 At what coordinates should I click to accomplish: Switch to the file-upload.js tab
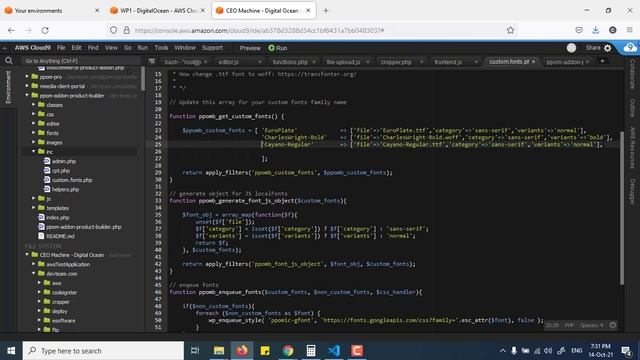[343, 62]
